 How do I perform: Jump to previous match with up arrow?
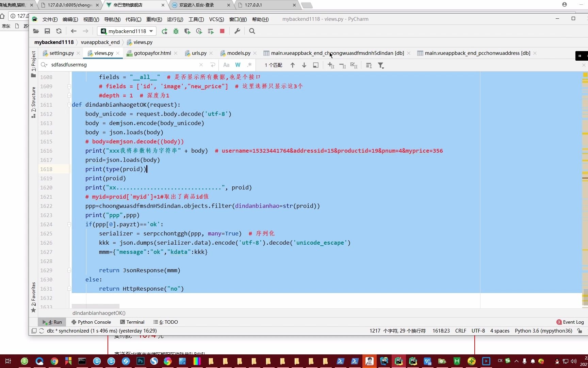293,65
